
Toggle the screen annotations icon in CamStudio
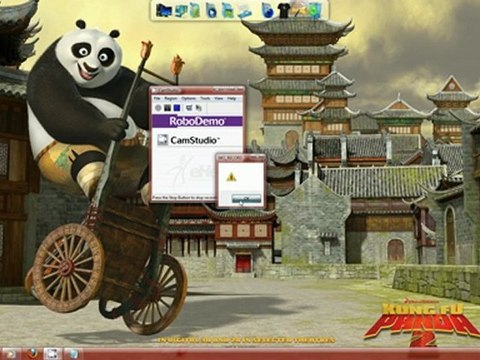(189, 108)
